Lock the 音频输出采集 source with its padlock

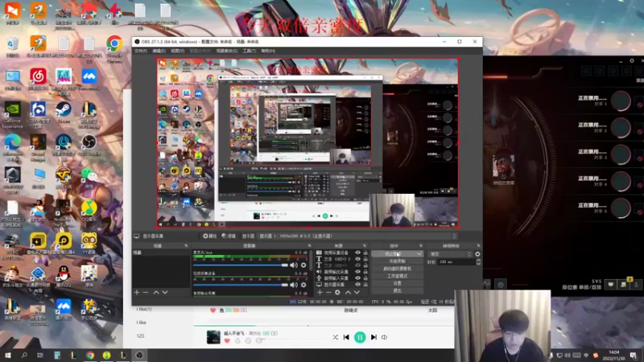coord(365,272)
